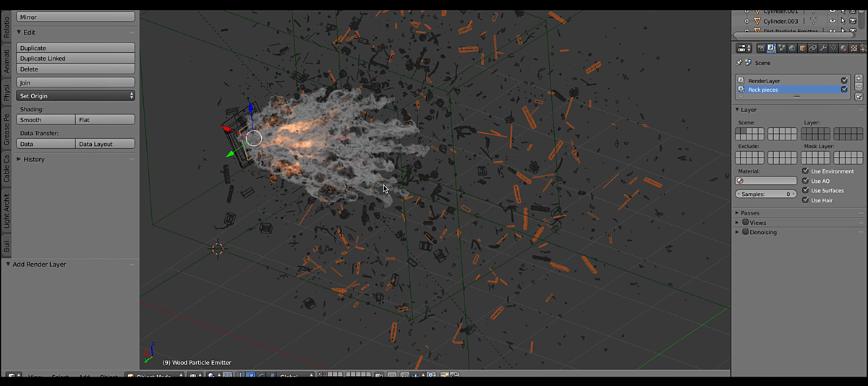This screenshot has height=386, width=868.
Task: Click outliner horizontal scrollbar
Action: 794,35
